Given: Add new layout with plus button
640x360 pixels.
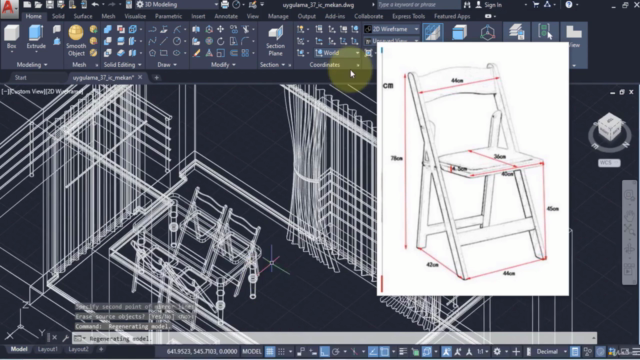Looking at the screenshot, I should pyautogui.click(x=101, y=349).
